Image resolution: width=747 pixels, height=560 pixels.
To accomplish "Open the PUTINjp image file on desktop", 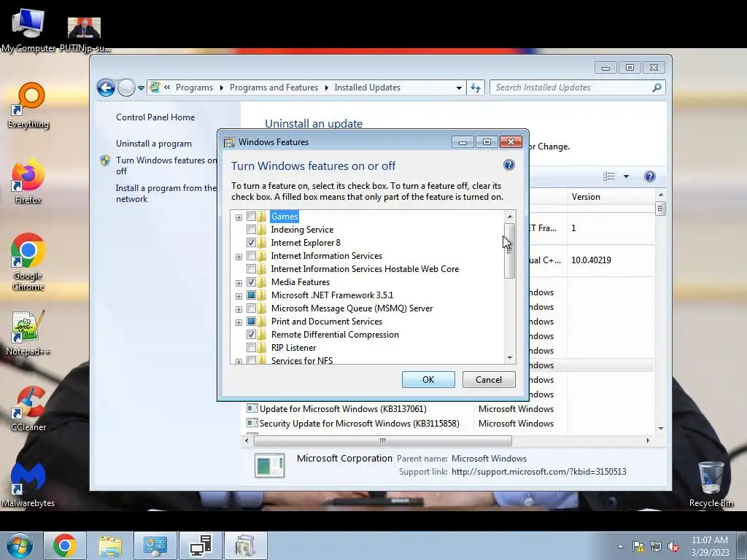I will click(x=85, y=34).
